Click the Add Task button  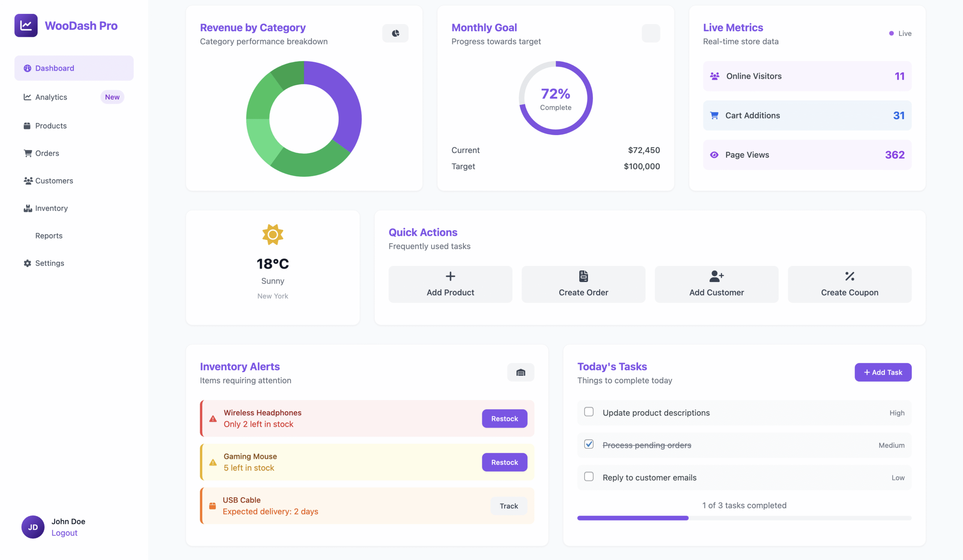(x=883, y=372)
